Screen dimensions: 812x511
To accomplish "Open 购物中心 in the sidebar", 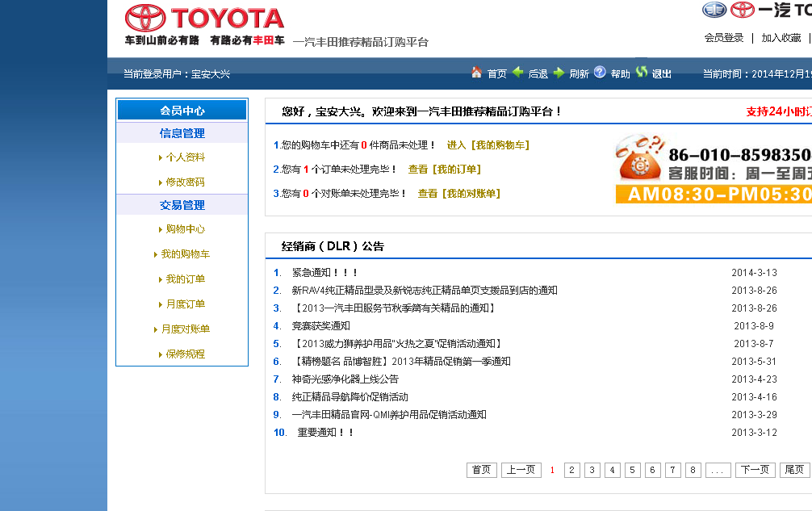I will tap(186, 228).
